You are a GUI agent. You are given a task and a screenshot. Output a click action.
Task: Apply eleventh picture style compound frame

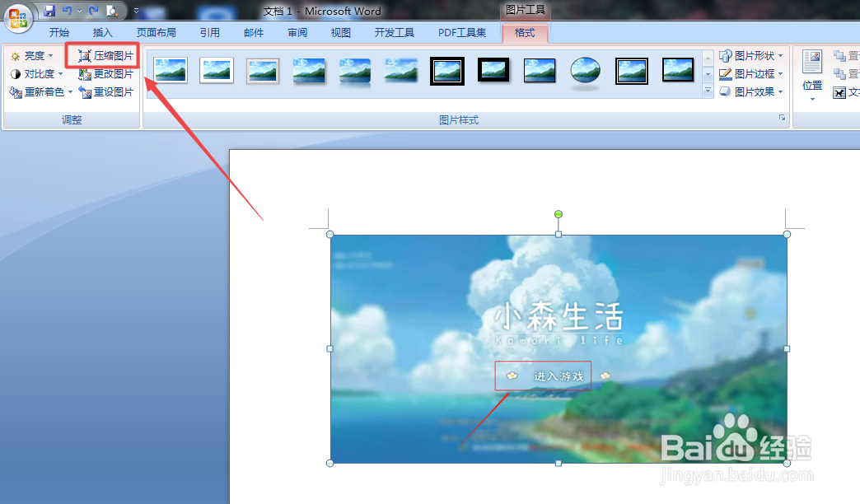632,72
